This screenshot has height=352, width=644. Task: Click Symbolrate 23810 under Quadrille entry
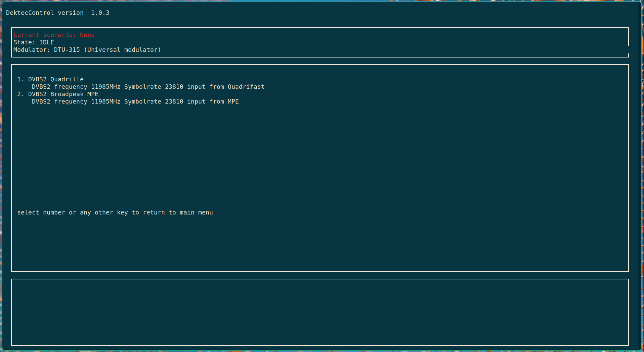[x=154, y=87]
